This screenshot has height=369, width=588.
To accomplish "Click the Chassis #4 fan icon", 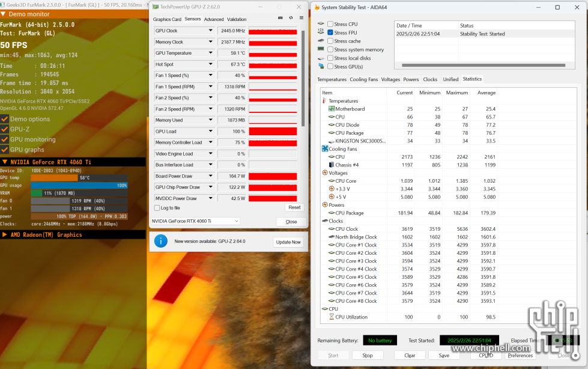I will pyautogui.click(x=332, y=165).
